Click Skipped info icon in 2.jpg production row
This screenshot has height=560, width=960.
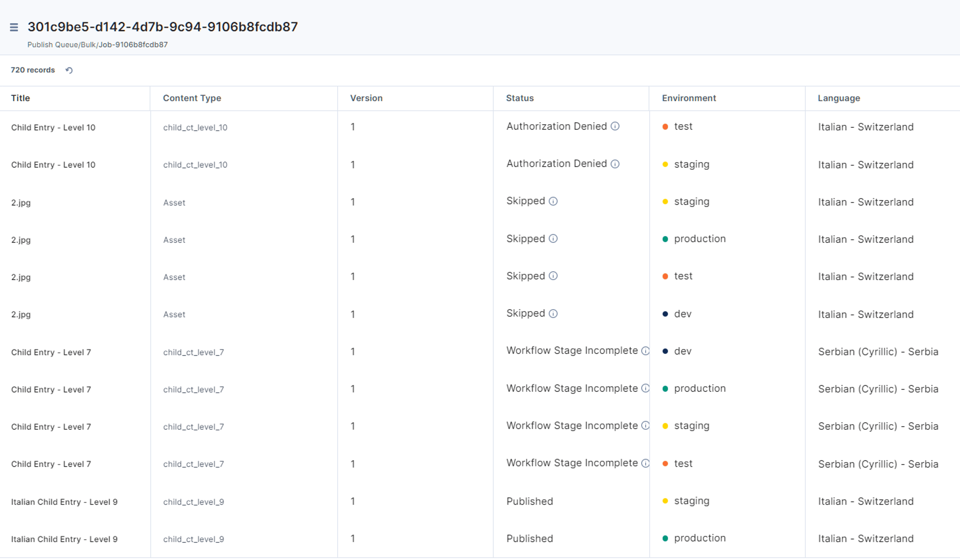coord(553,238)
